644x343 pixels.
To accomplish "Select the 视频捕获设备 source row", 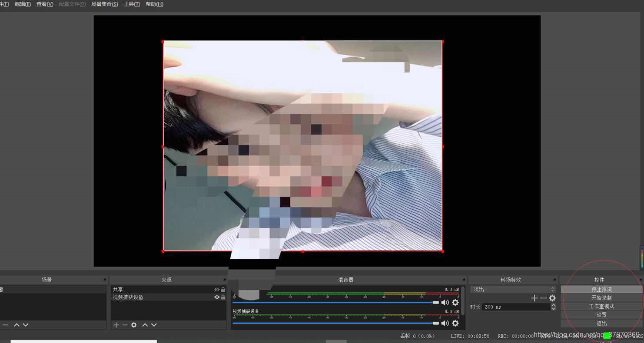I will pyautogui.click(x=169, y=297).
